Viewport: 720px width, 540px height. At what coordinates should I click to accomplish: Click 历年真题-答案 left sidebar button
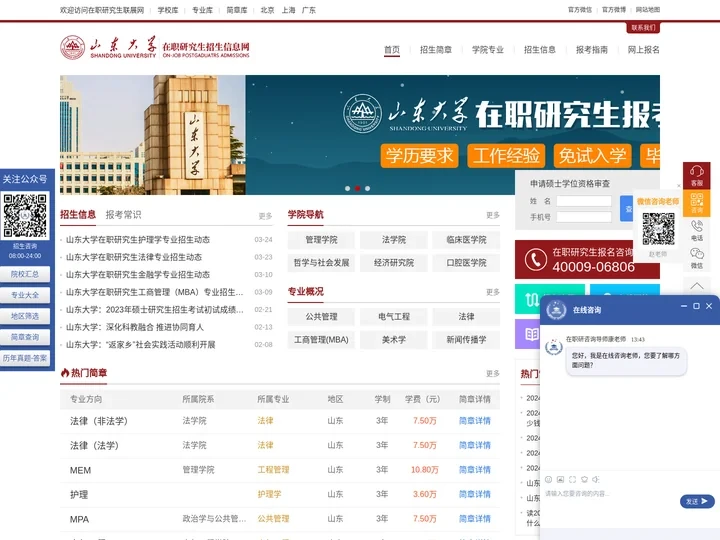pyautogui.click(x=25, y=358)
